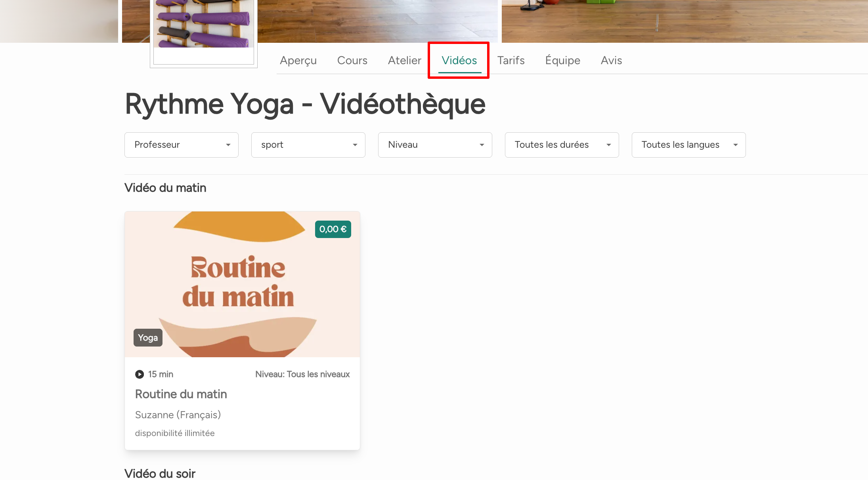The width and height of the screenshot is (868, 480).
Task: Switch to the Tarifs tab
Action: (511, 61)
